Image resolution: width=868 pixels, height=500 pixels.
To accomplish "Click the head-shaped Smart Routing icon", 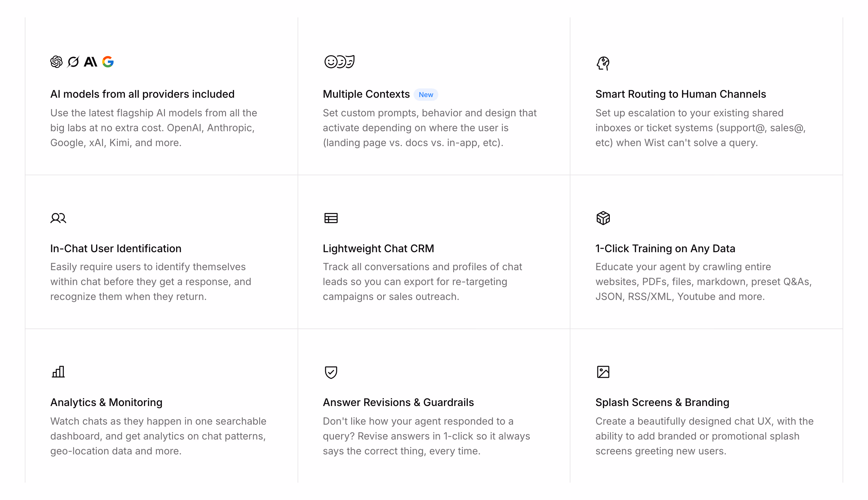I will (x=603, y=63).
